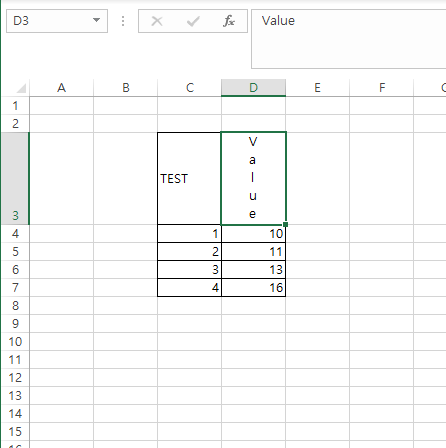Select row 3 header

15,179
